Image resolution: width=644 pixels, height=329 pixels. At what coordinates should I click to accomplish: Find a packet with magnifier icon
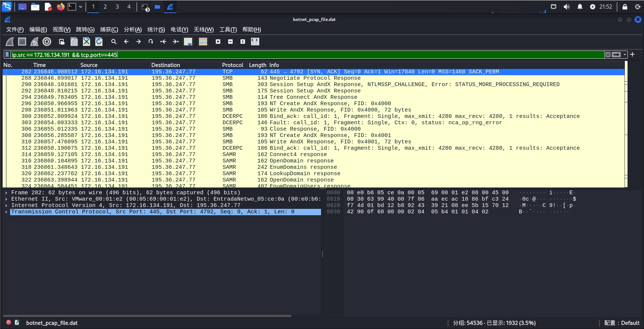pos(114,42)
